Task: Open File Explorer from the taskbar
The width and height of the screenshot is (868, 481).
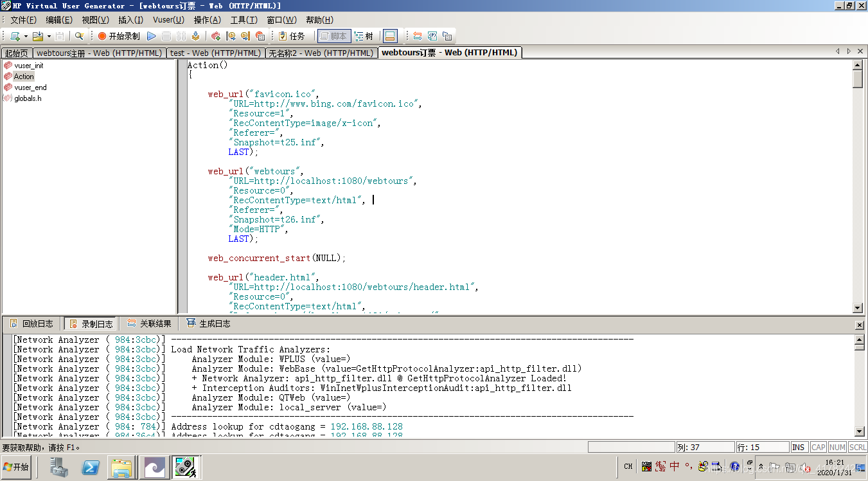Action: pyautogui.click(x=121, y=467)
